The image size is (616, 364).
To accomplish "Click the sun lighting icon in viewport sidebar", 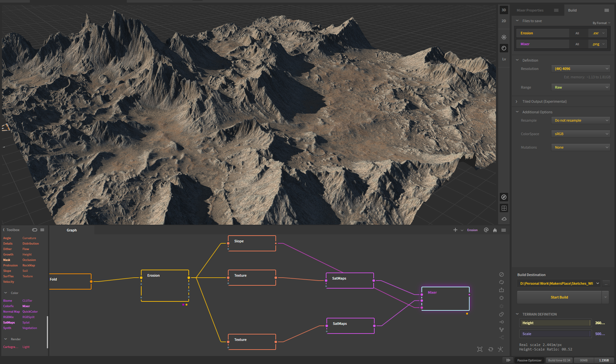I will [504, 37].
